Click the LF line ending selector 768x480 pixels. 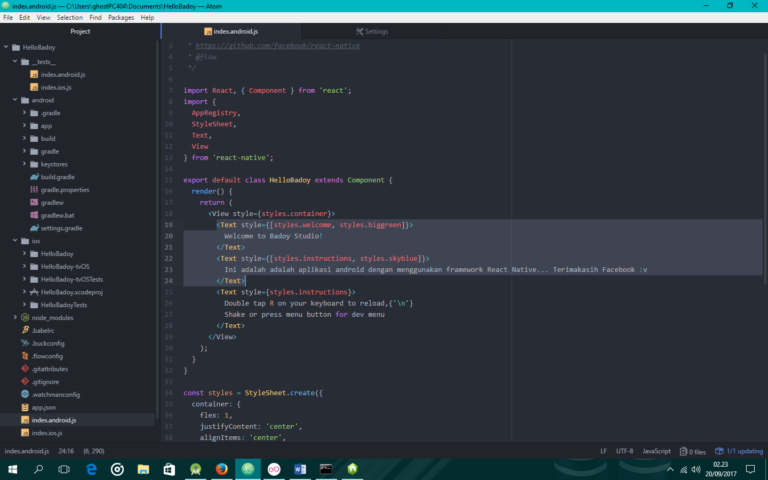tap(603, 451)
